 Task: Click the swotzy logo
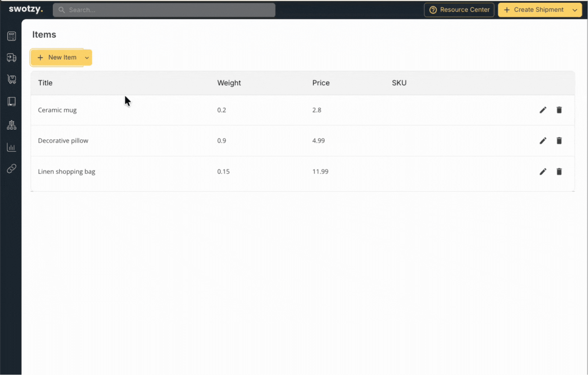click(x=25, y=9)
